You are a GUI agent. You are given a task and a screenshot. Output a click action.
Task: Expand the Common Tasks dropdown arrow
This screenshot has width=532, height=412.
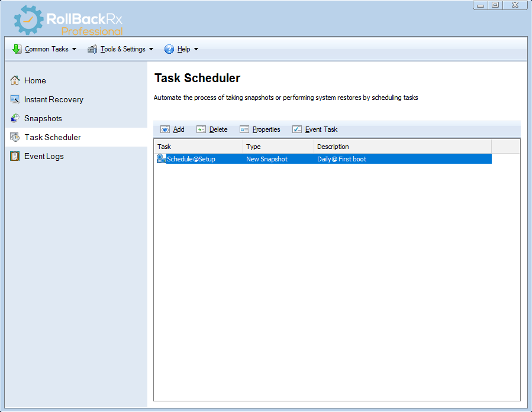75,49
